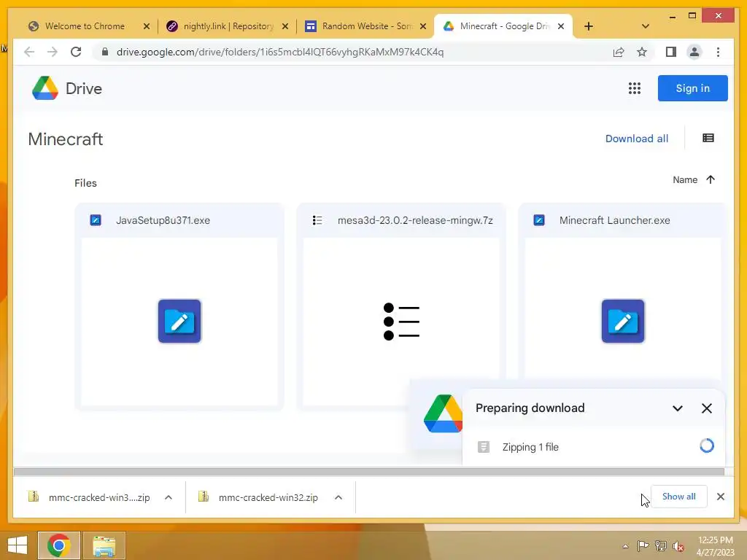747x560 pixels.
Task: Click the Google Drive logo
Action: (45, 88)
